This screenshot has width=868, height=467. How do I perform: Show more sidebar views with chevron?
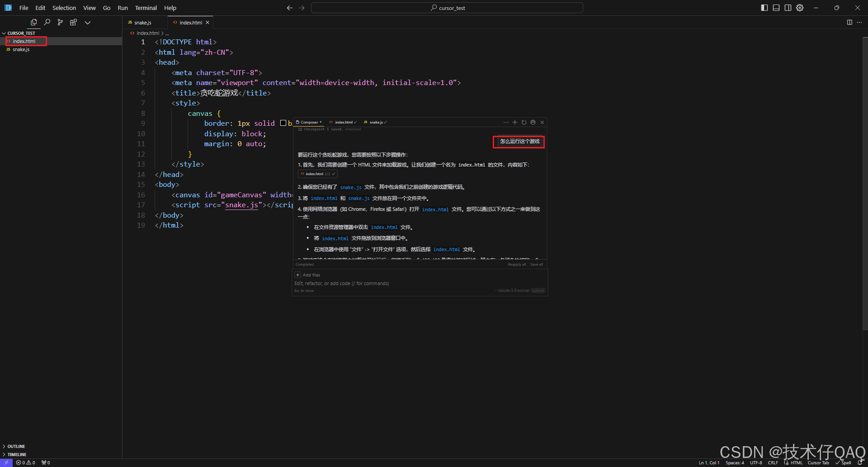[88, 22]
